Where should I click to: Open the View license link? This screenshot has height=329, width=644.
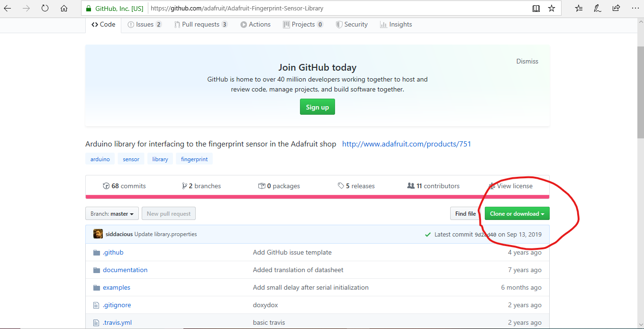coord(511,186)
